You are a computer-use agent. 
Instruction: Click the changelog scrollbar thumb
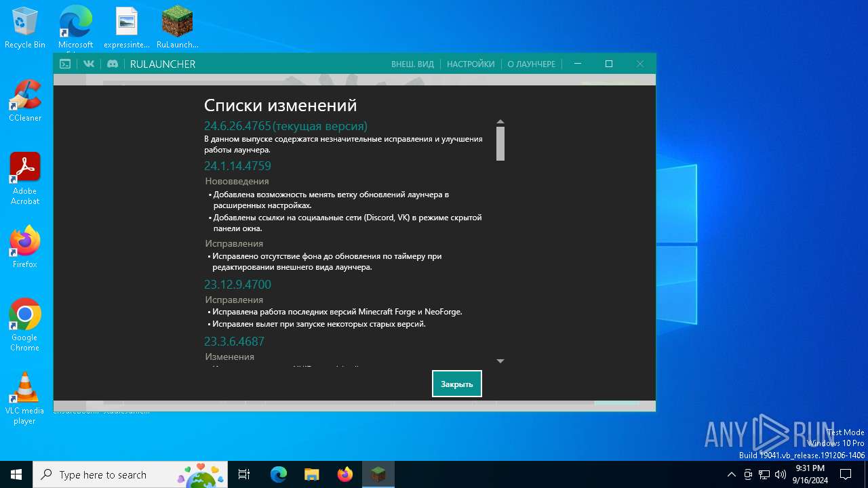click(x=500, y=144)
